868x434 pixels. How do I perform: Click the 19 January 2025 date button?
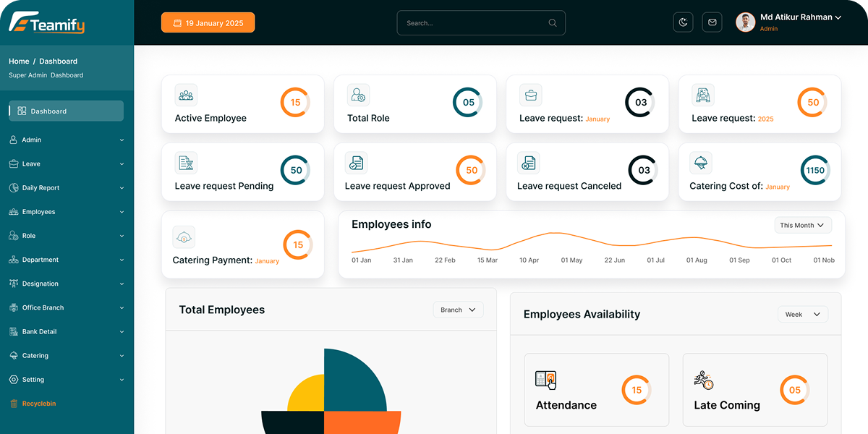click(208, 23)
